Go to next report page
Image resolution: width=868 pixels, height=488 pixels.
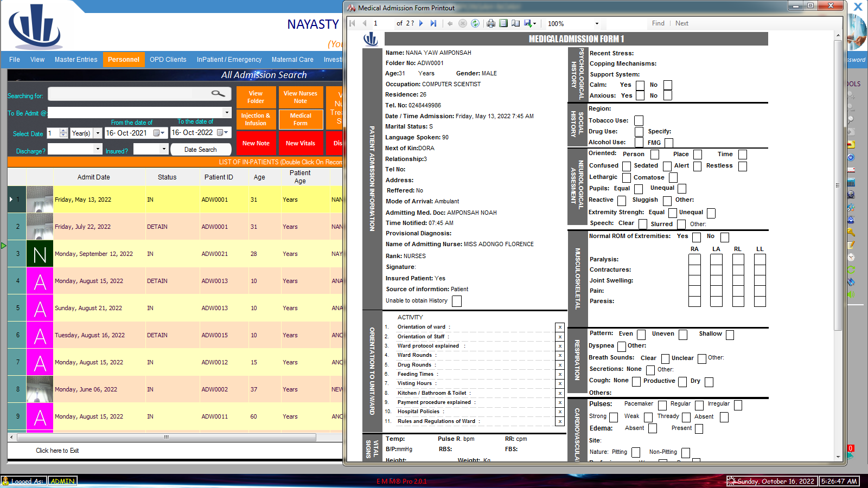point(421,23)
